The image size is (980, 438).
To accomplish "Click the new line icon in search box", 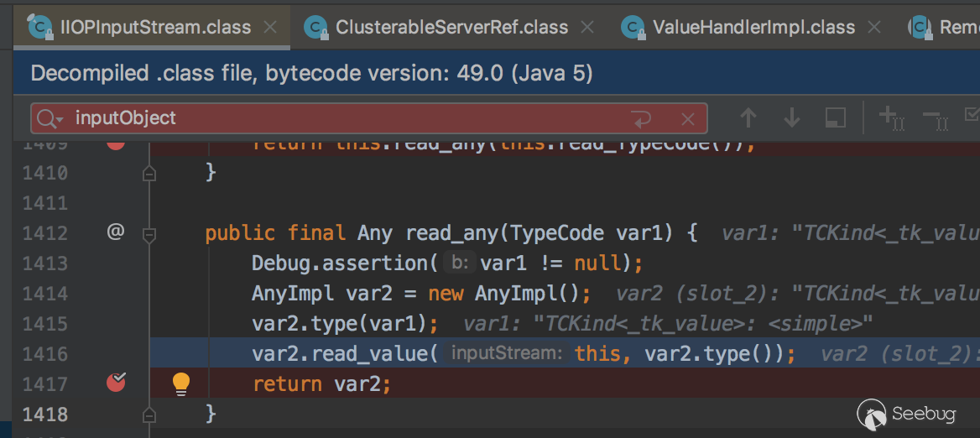I will coord(643,119).
